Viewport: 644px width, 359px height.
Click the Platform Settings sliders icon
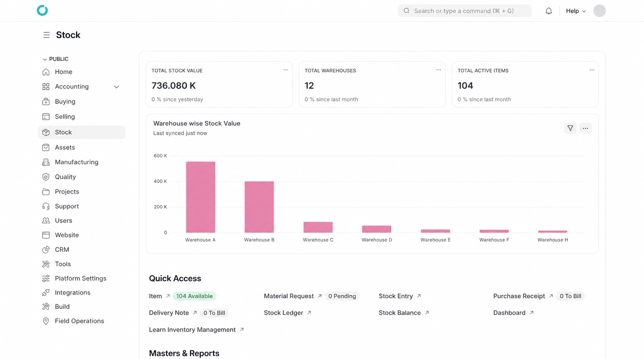46,278
